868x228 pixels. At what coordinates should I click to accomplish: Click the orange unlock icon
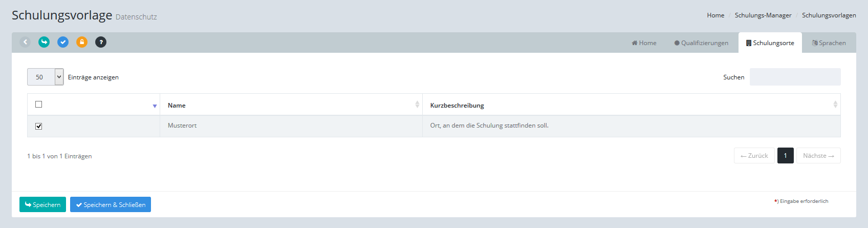pos(82,42)
